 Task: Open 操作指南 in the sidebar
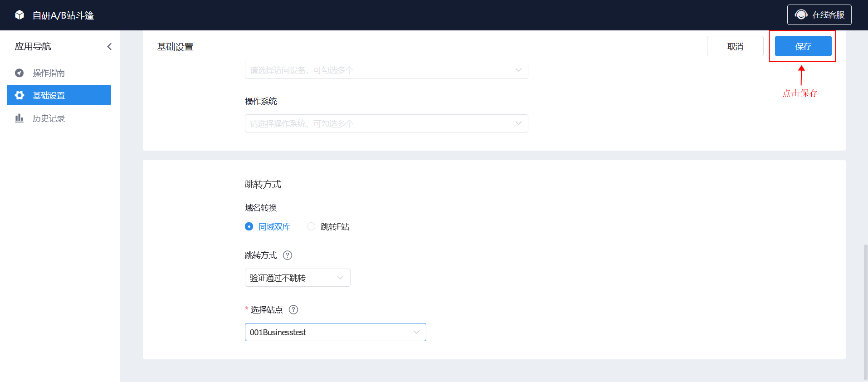tap(59, 73)
